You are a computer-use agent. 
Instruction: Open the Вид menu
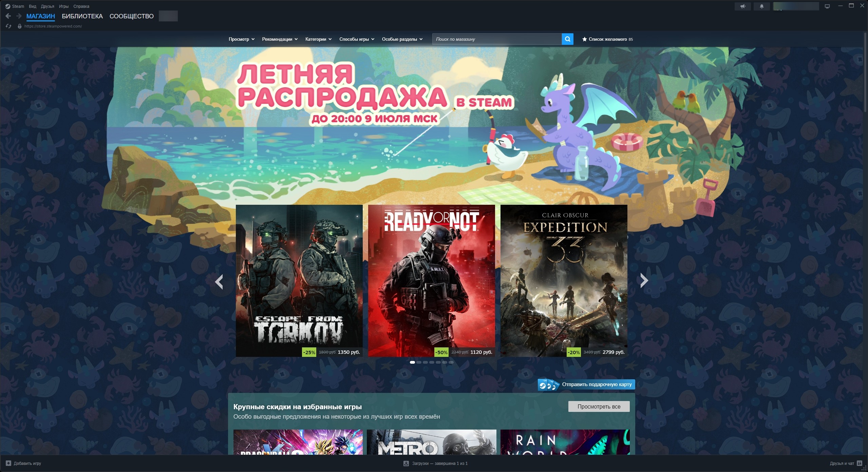[33, 6]
